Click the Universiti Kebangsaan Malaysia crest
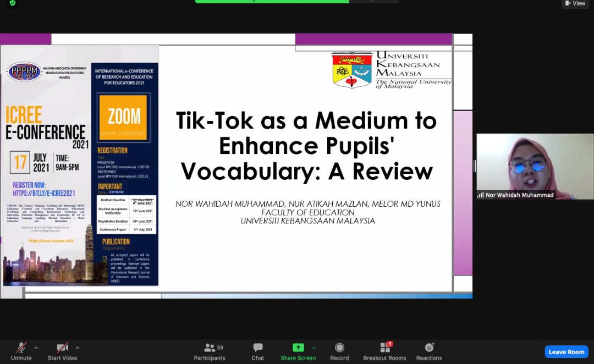 pyautogui.click(x=352, y=70)
